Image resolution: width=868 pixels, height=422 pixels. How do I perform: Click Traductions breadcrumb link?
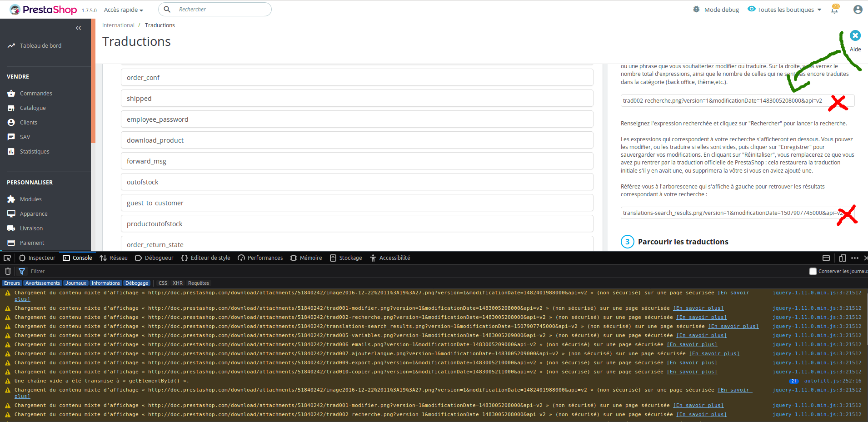point(160,25)
